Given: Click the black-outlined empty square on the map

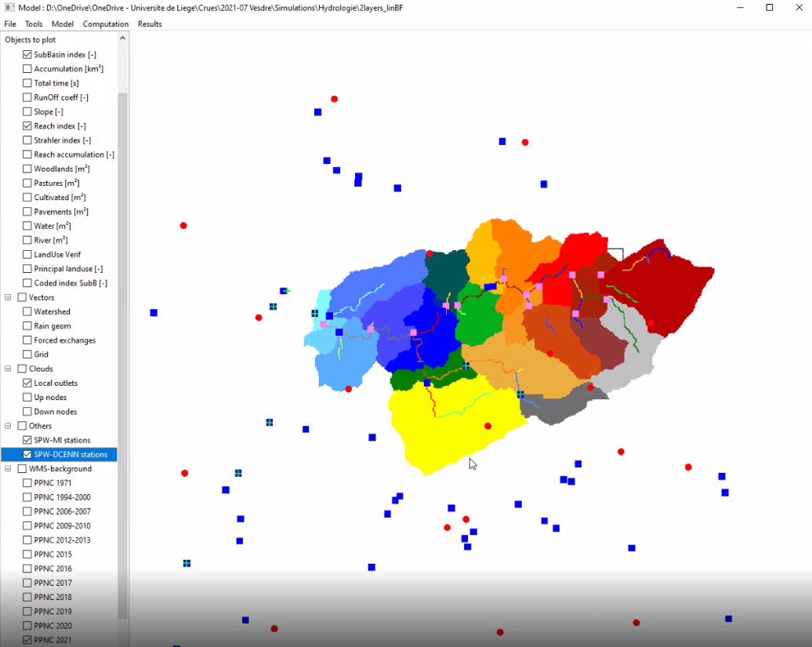Looking at the screenshot, I should 615,255.
